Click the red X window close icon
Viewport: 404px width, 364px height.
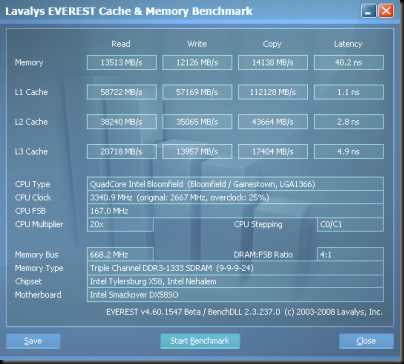coord(386,11)
